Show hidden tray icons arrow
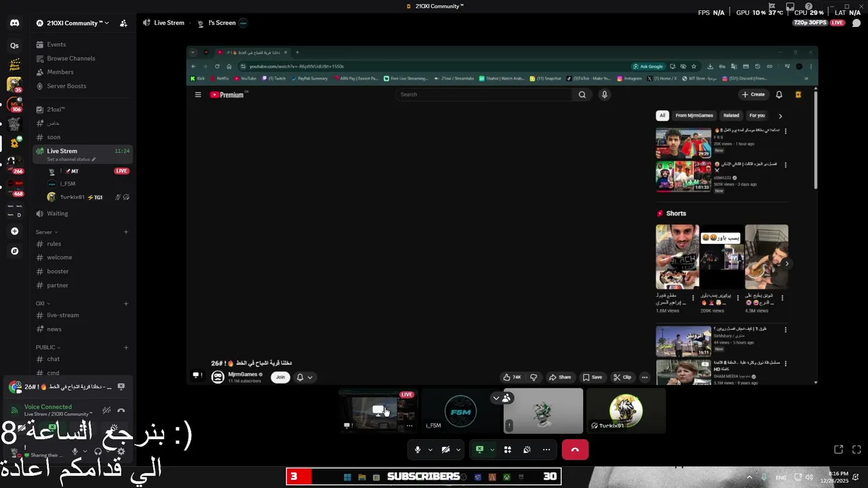The height and width of the screenshot is (488, 868). point(749,477)
